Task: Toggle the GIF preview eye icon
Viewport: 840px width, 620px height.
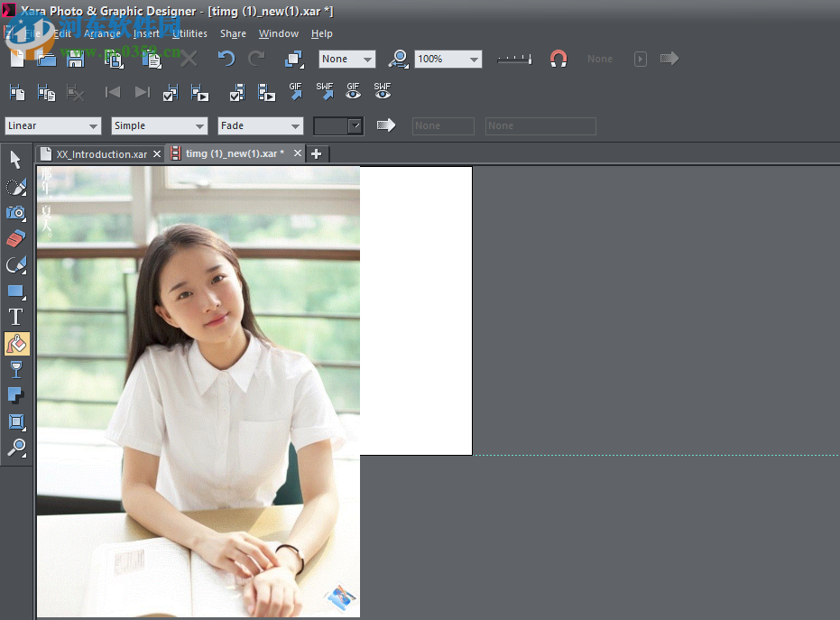Action: (x=352, y=91)
